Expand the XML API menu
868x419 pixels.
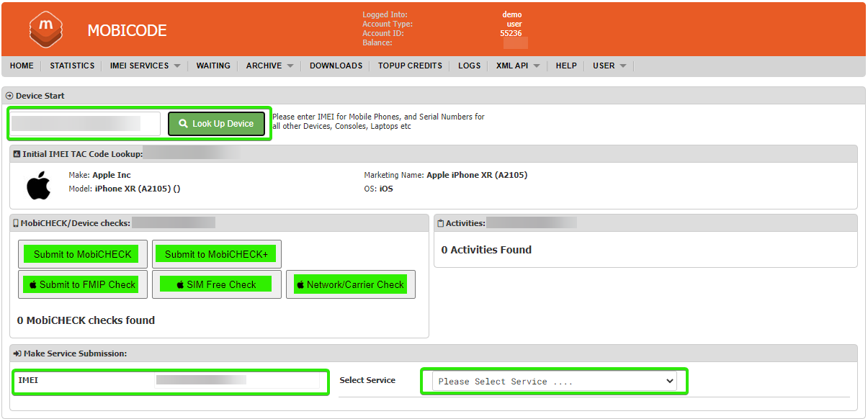tap(518, 66)
